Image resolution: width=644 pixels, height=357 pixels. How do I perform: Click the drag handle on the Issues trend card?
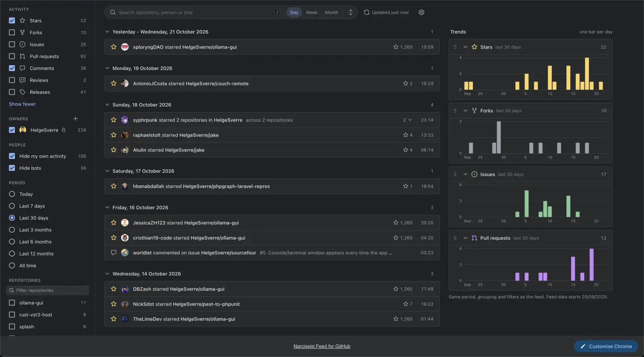[455, 174]
